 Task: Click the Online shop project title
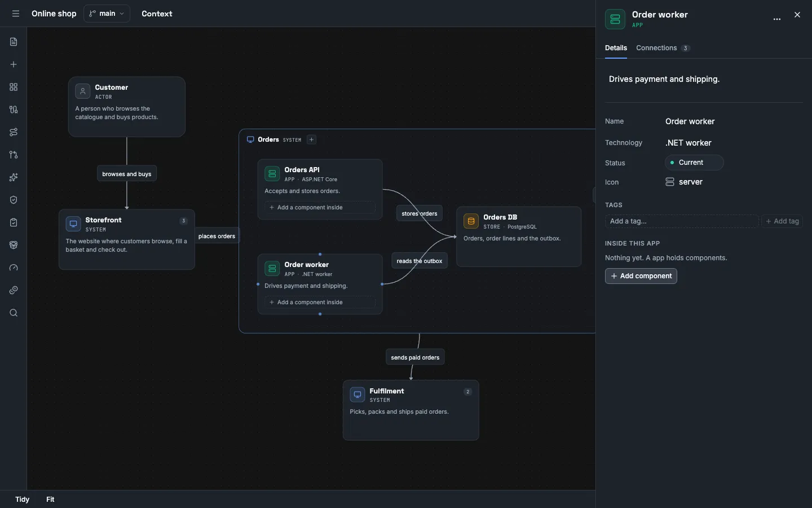point(54,14)
